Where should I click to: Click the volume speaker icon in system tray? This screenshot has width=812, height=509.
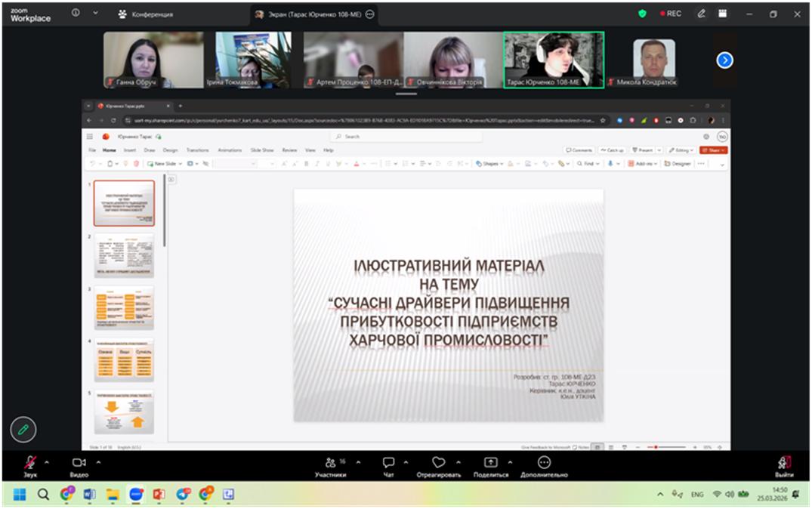coord(730,495)
